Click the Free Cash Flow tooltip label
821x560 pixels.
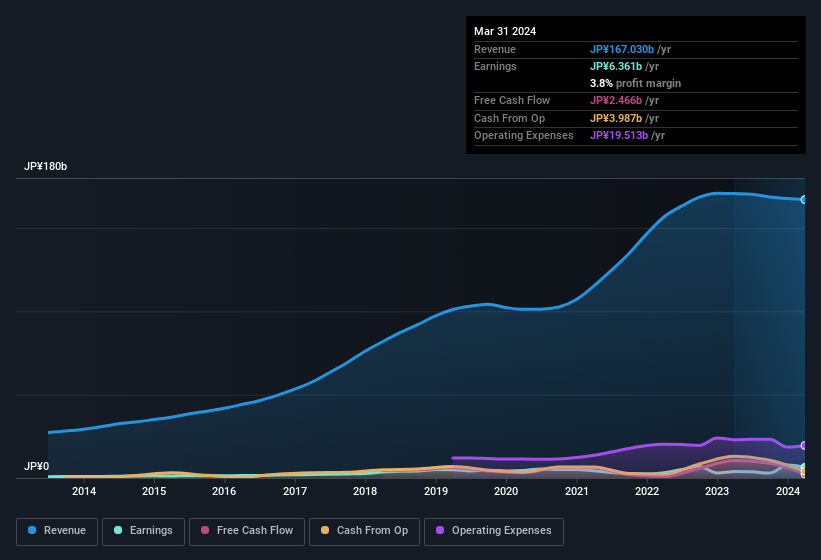click(512, 100)
